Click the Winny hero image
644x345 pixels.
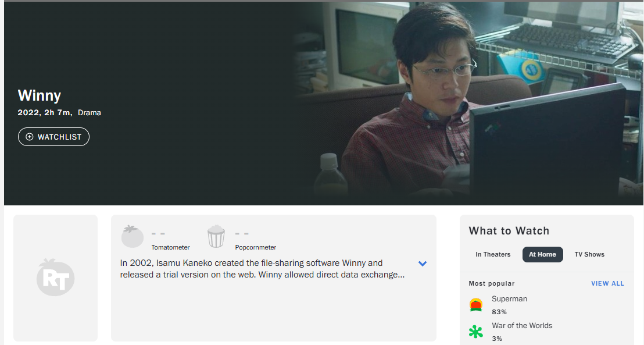pyautogui.click(x=468, y=103)
